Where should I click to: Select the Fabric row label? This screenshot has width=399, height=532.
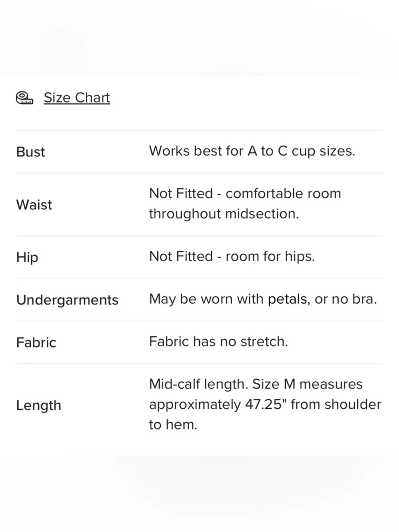click(x=36, y=342)
